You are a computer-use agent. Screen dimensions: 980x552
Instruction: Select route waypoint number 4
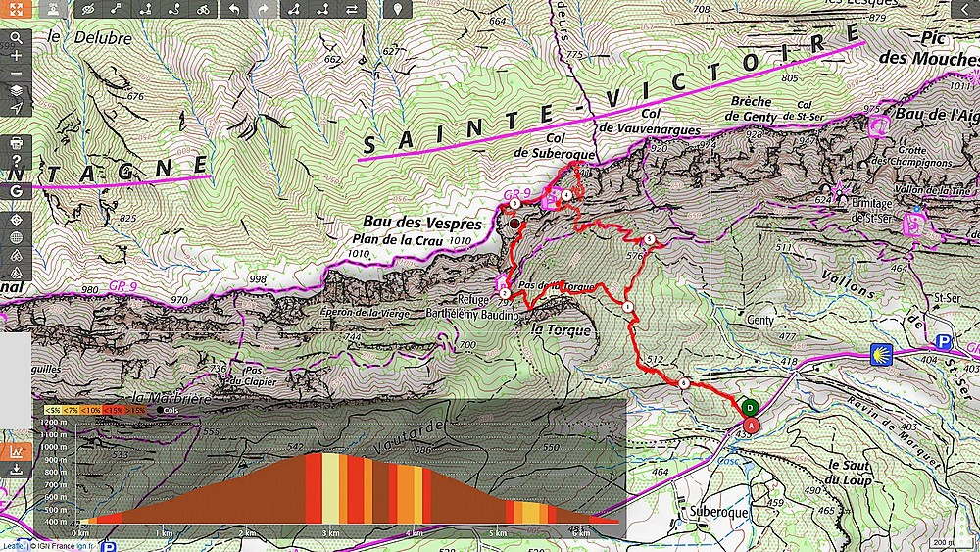tap(565, 196)
